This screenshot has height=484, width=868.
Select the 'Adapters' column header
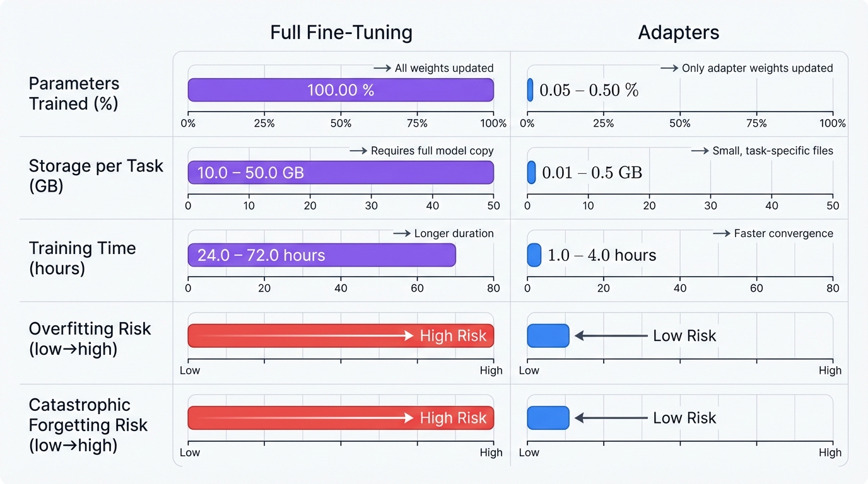[678, 32]
